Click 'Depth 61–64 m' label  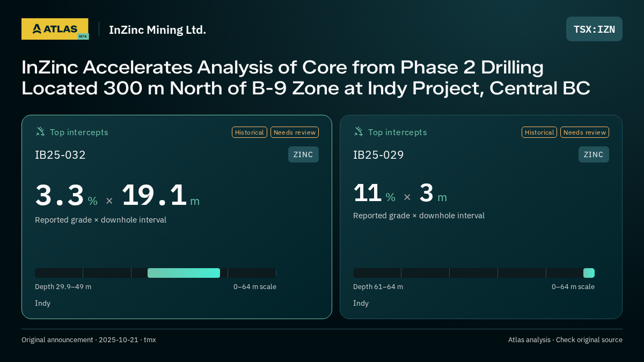(x=378, y=287)
